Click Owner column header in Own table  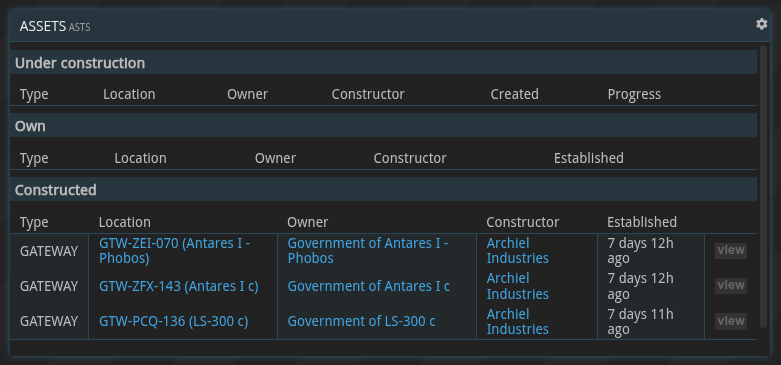275,158
